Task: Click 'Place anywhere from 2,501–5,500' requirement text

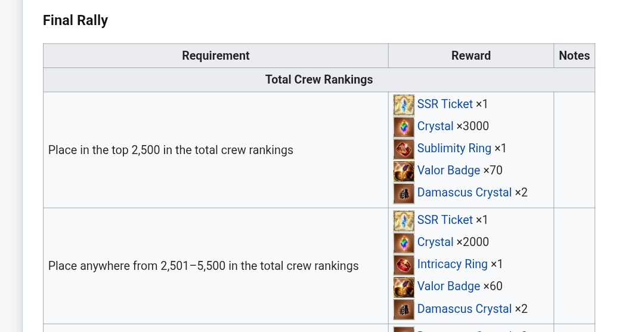Action: pos(203,266)
